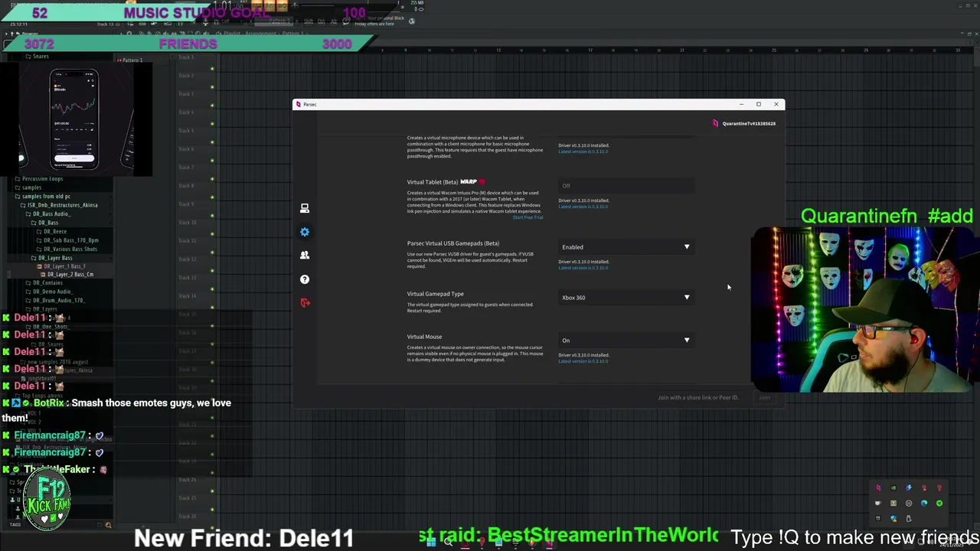Click taskbar Search magnifier icon
The height and width of the screenshot is (551, 980).
click(448, 543)
